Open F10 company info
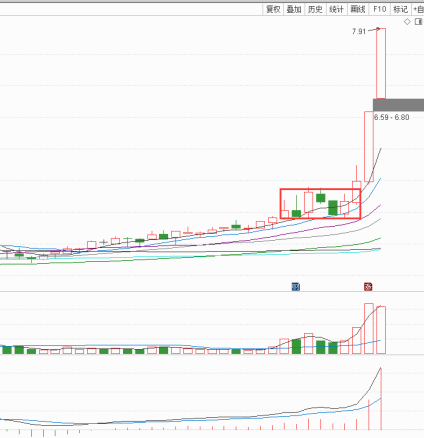 [379, 9]
